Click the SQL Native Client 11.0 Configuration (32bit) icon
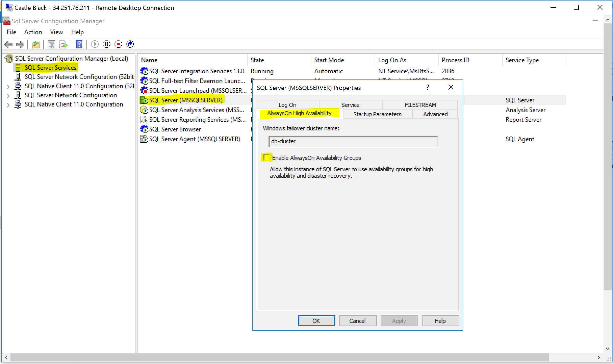613x364 pixels. point(18,86)
